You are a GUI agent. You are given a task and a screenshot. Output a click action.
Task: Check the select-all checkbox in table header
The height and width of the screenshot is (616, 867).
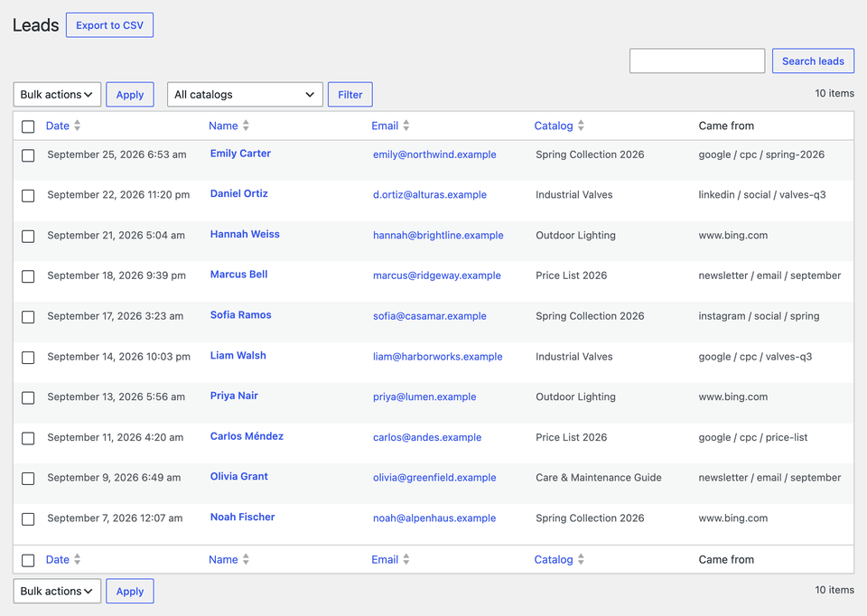coord(28,126)
